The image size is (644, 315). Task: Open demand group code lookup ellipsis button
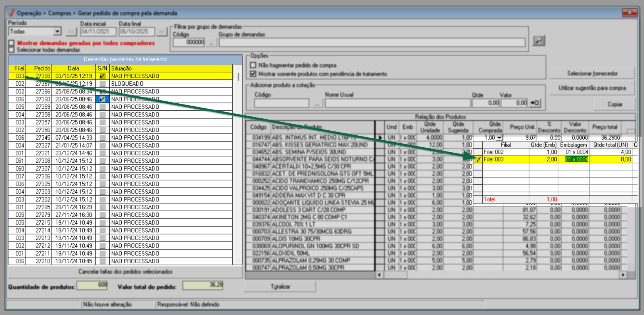pos(211,42)
